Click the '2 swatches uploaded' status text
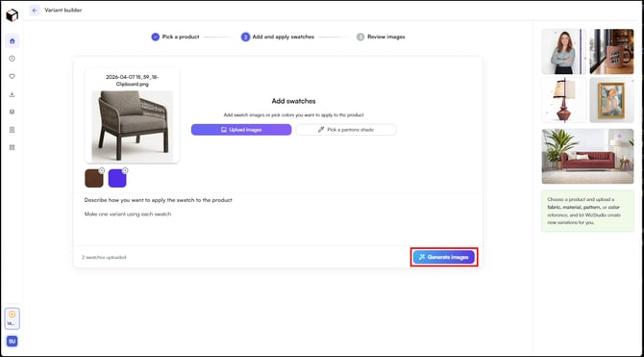644x357 pixels. click(104, 258)
